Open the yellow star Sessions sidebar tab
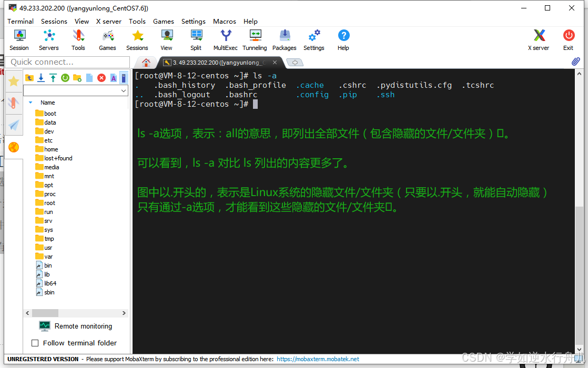Image resolution: width=588 pixels, height=368 pixels. 14,81
